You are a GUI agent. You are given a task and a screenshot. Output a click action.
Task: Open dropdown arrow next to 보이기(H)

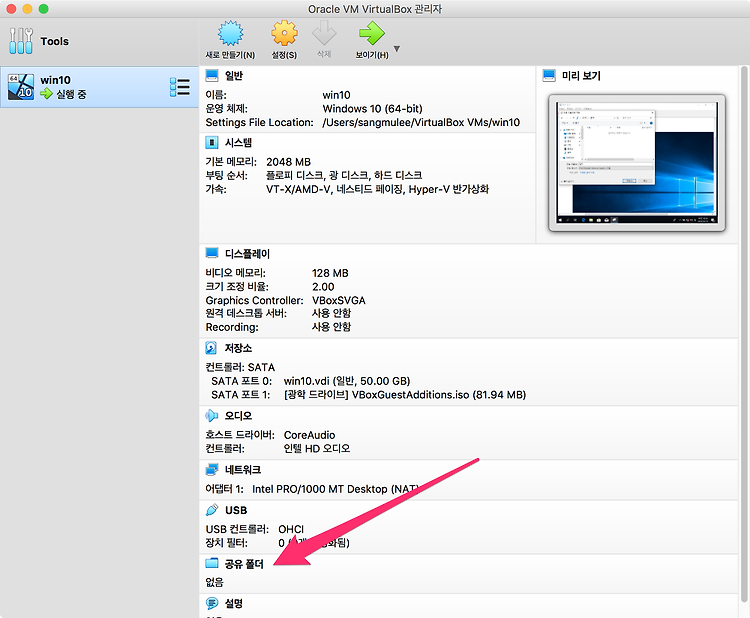tap(397, 49)
